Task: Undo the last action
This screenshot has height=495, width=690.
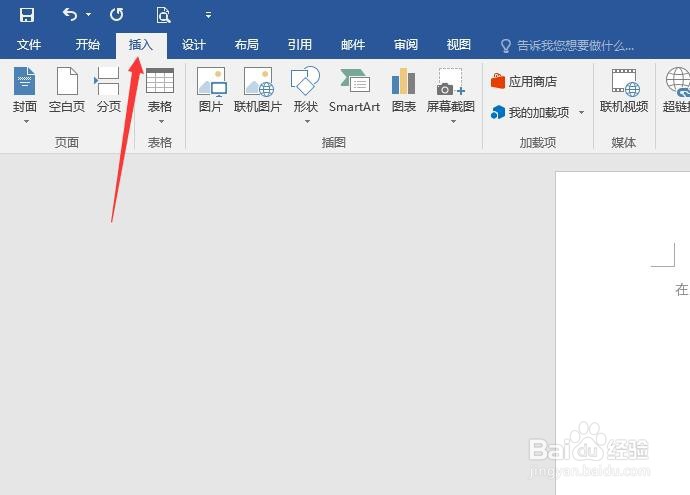Action: click(x=70, y=15)
